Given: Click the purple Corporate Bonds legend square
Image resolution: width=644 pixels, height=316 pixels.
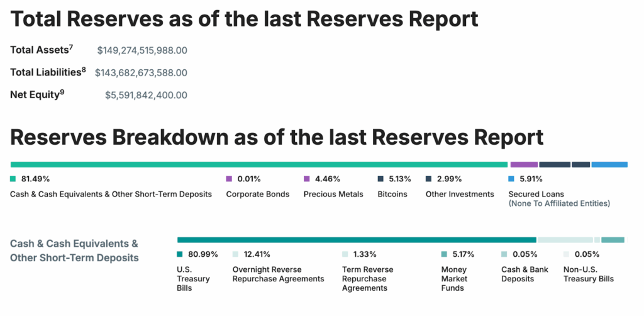Looking at the screenshot, I should coord(229,179).
